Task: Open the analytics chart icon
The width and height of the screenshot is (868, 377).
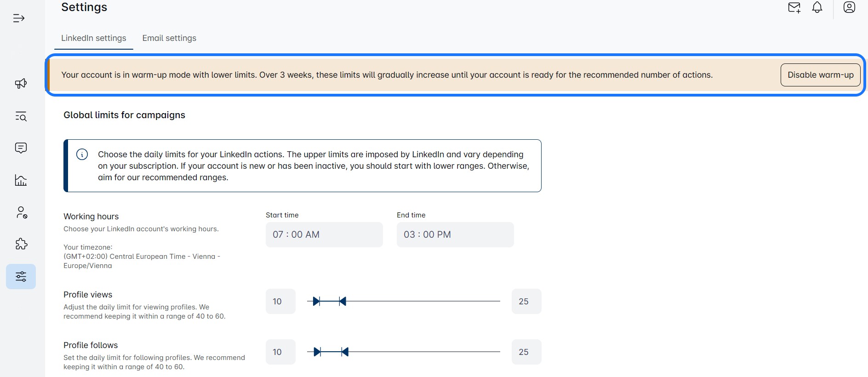Action: 21,180
